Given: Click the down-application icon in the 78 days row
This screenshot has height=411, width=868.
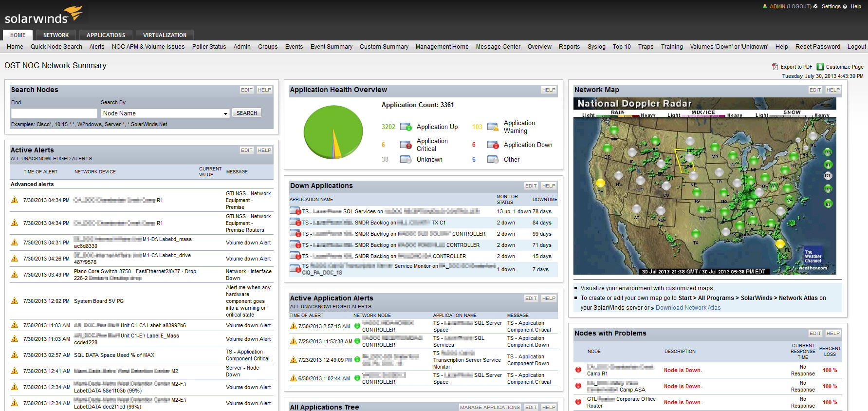Looking at the screenshot, I should [x=295, y=211].
